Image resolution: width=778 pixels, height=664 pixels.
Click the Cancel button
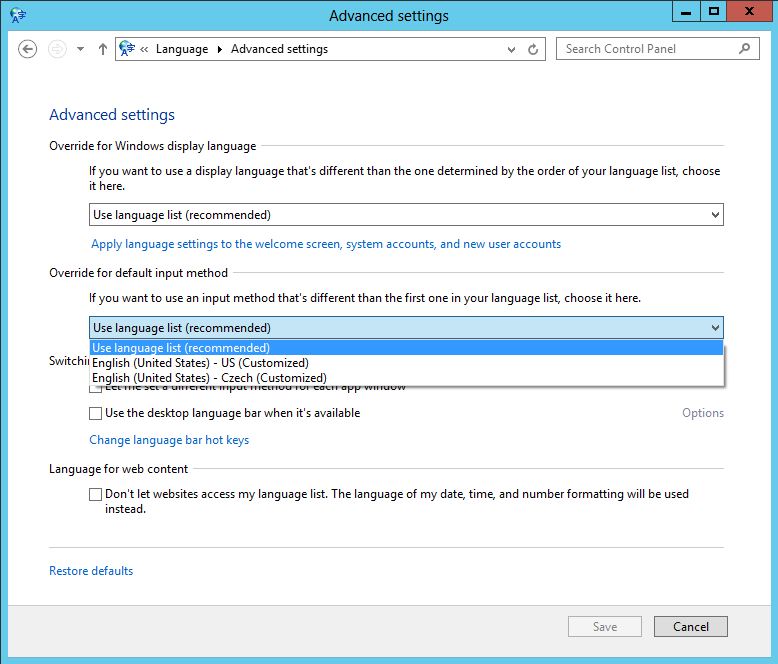(x=691, y=626)
